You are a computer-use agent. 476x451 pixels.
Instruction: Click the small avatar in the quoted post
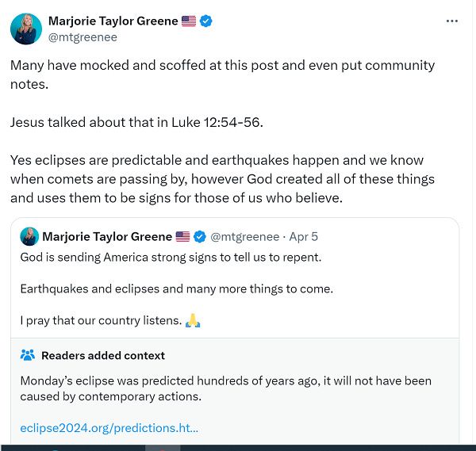pos(29,236)
